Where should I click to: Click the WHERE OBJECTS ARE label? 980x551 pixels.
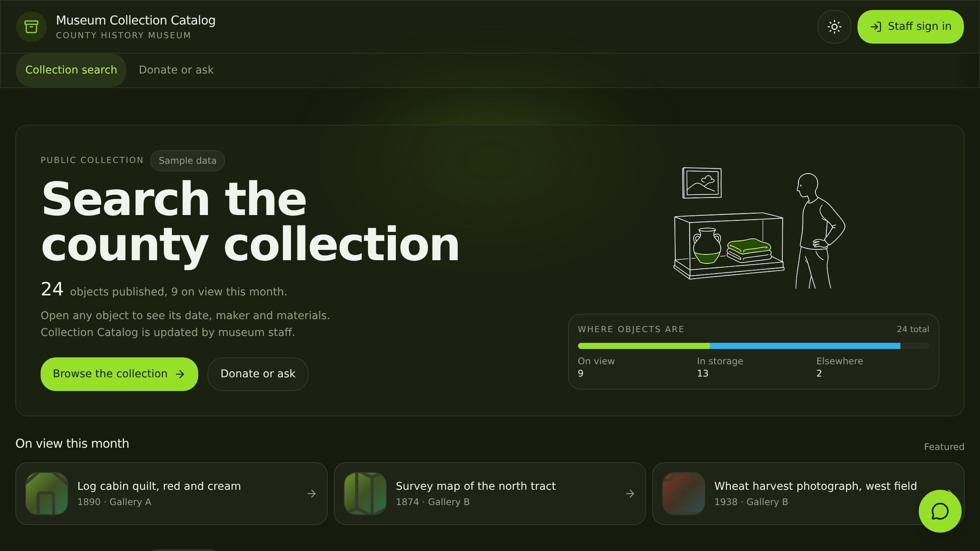pos(631,329)
